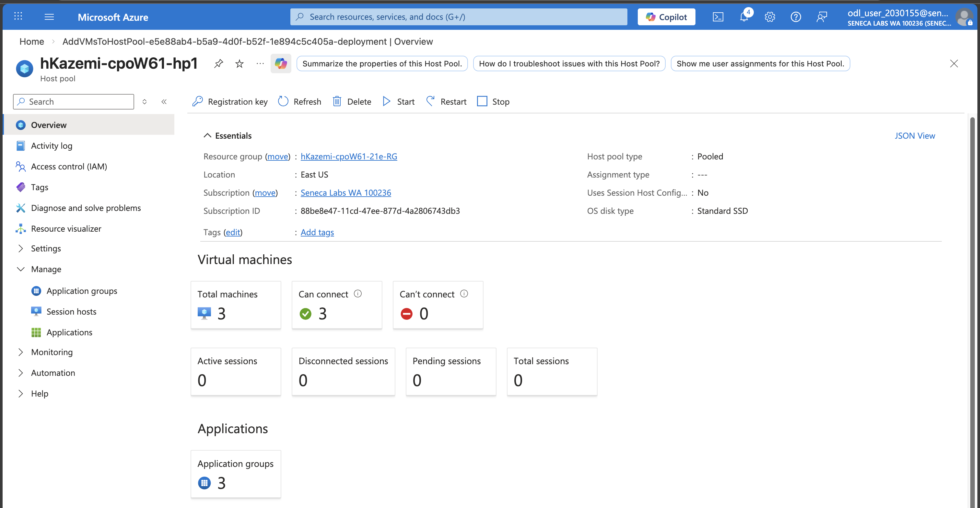Click 'How do I troubleshoot issues' suggestion
This screenshot has height=508, width=980.
click(x=569, y=63)
